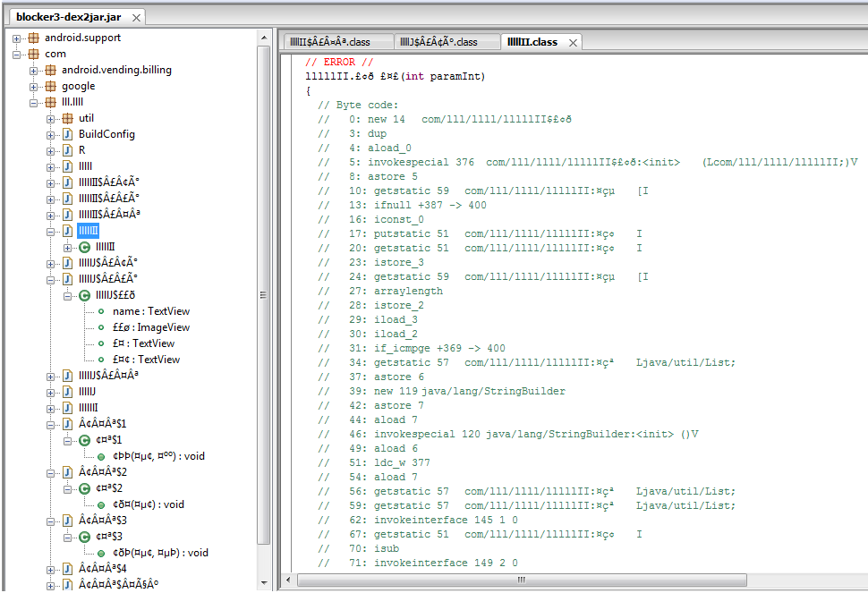Screen dimensions: 868x593
Task: Select the £¤ : TextView field
Action: (x=143, y=343)
